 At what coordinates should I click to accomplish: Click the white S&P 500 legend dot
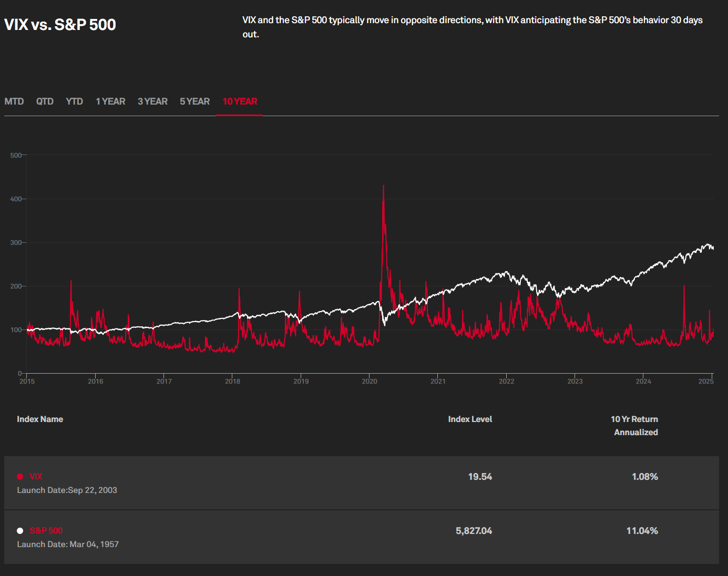pyautogui.click(x=20, y=531)
